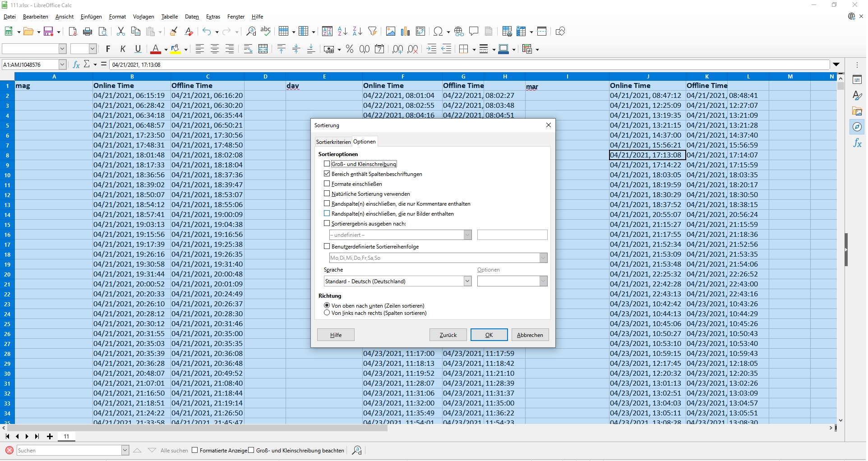The height and width of the screenshot is (461, 868).
Task: Expand the formula bar arrow
Action: (x=836, y=65)
